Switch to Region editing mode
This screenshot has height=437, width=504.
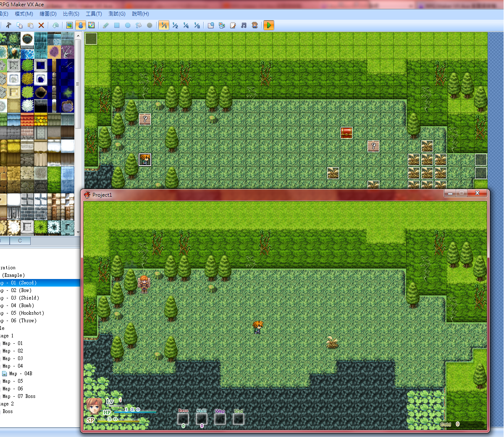(x=92, y=25)
